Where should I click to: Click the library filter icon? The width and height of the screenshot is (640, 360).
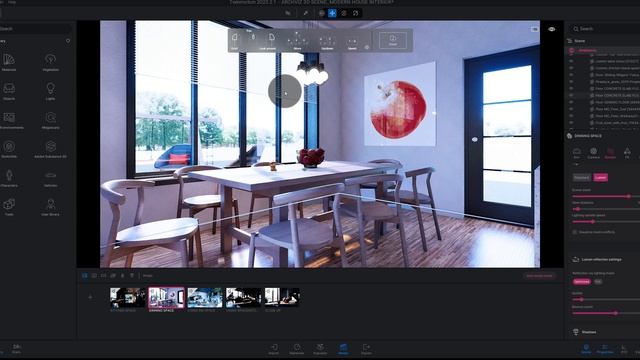click(68, 41)
